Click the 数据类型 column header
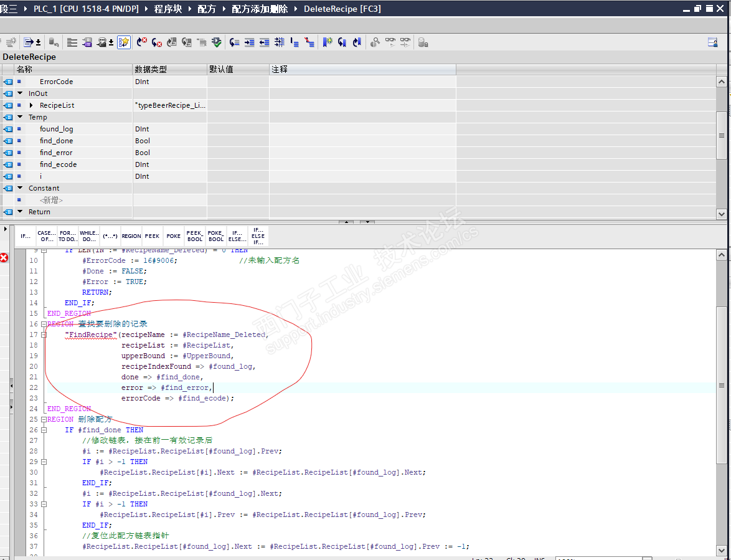Image resolution: width=731 pixels, height=560 pixels. tap(170, 69)
